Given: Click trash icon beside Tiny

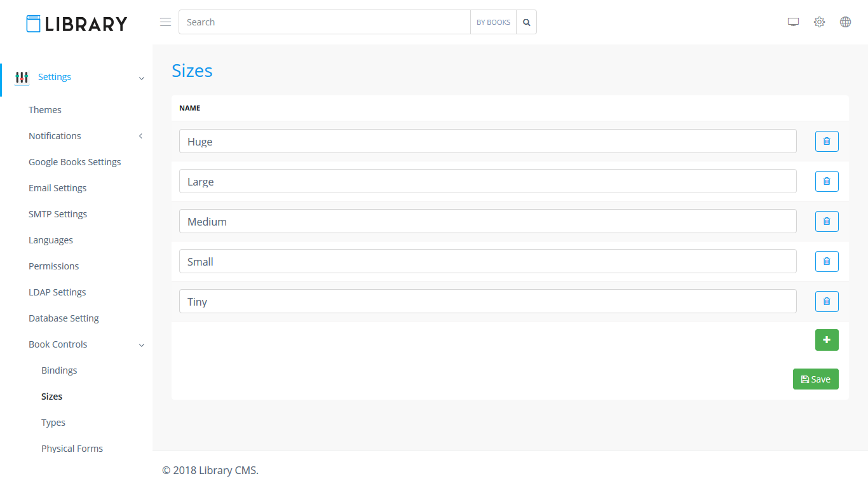Looking at the screenshot, I should coord(827,301).
